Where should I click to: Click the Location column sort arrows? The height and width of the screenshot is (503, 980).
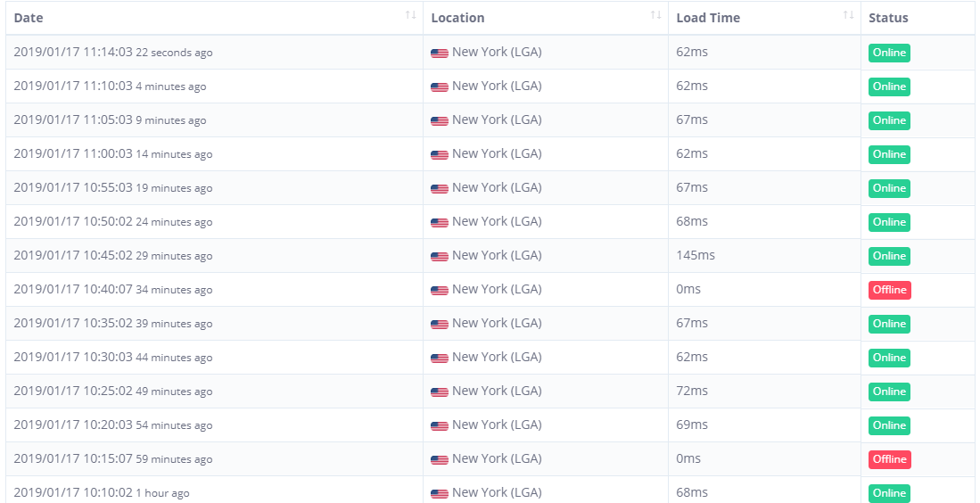655,15
